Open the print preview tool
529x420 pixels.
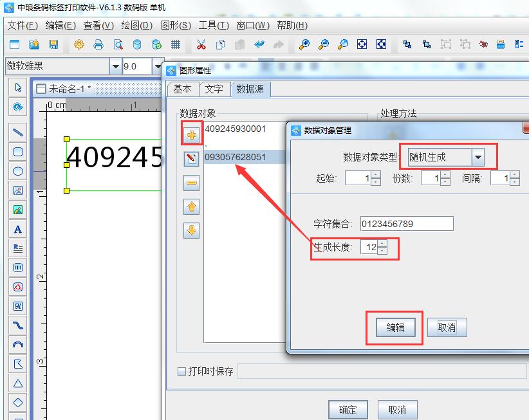point(118,45)
